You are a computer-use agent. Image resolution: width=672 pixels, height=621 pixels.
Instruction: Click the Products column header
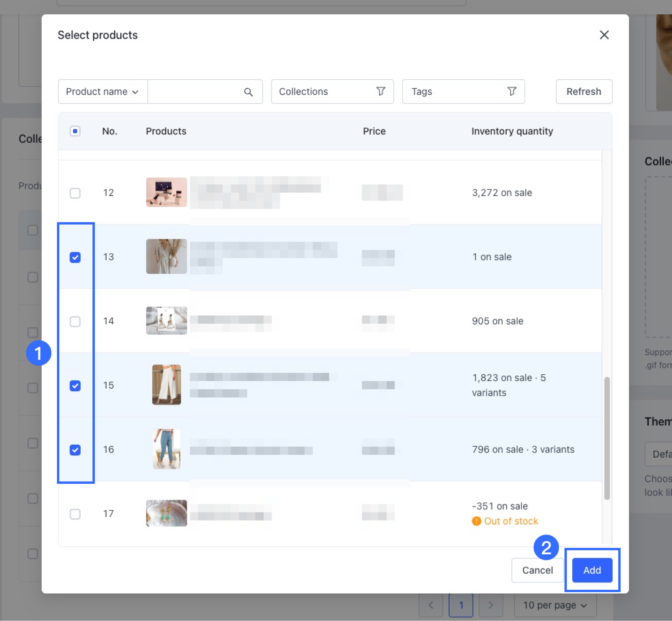[x=166, y=131]
